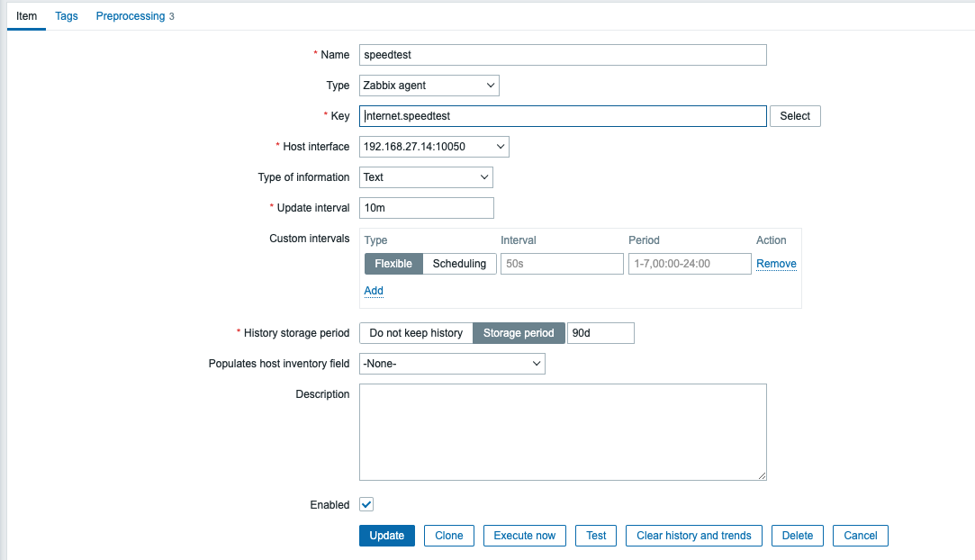Click the Clear history and trends button
975x560 pixels.
click(693, 536)
